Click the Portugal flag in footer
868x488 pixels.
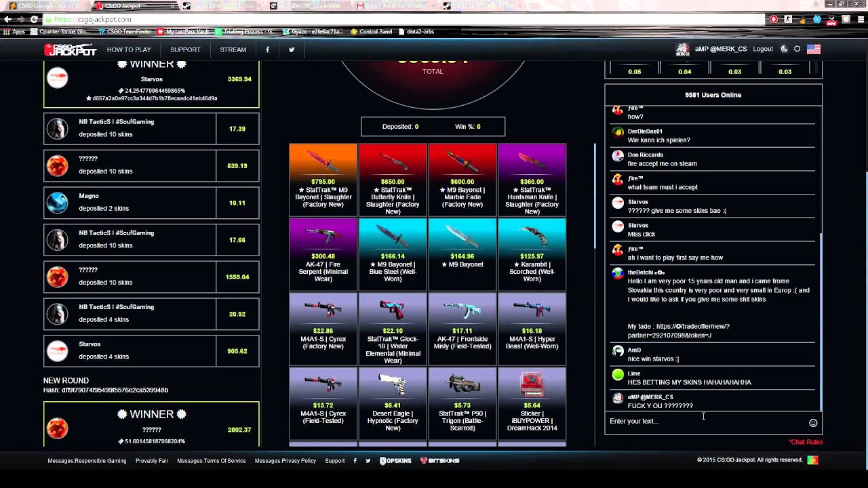812,460
